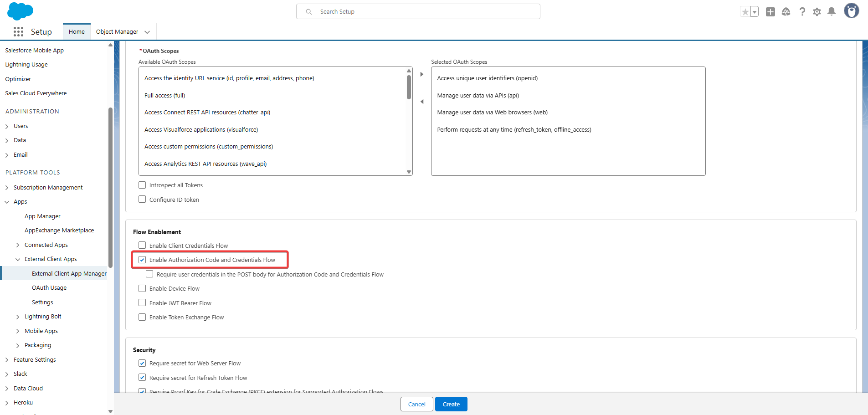The height and width of the screenshot is (415, 868).
Task: Check Introspect all Tokens
Action: click(x=142, y=185)
